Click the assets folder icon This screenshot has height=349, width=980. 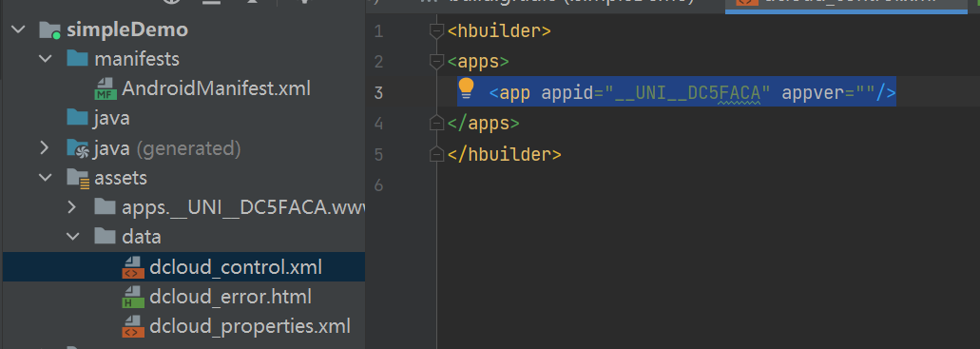pos(78,178)
